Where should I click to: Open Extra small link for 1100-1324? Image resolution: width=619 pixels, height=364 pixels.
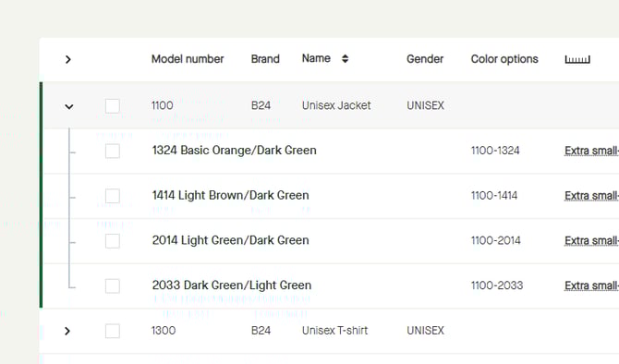click(x=591, y=151)
